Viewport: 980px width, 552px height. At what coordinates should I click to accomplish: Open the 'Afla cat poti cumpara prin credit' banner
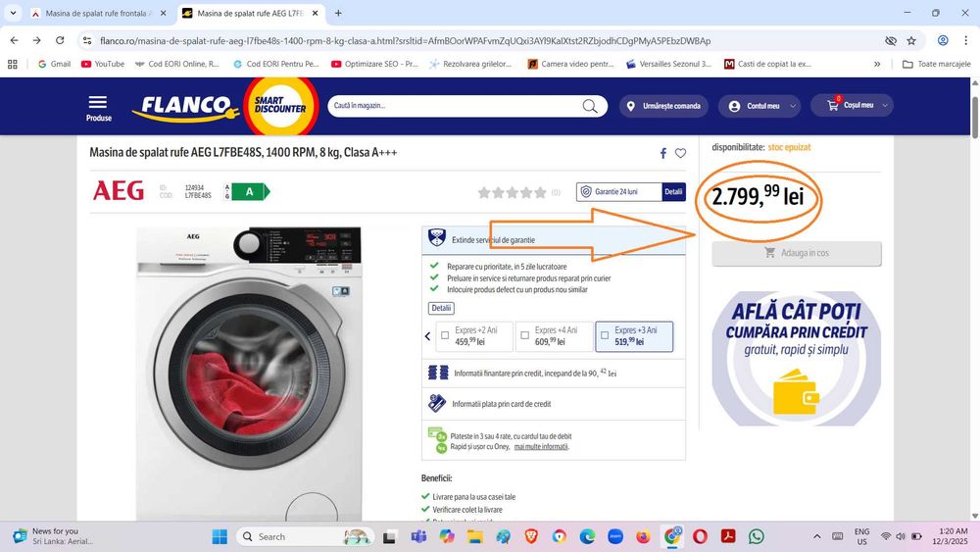pos(796,358)
